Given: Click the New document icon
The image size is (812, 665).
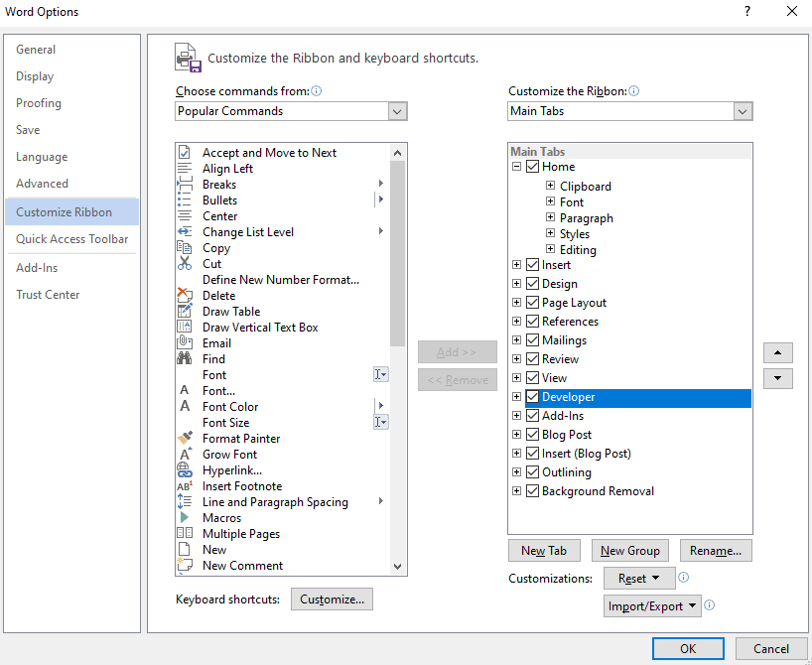Looking at the screenshot, I should click(185, 549).
